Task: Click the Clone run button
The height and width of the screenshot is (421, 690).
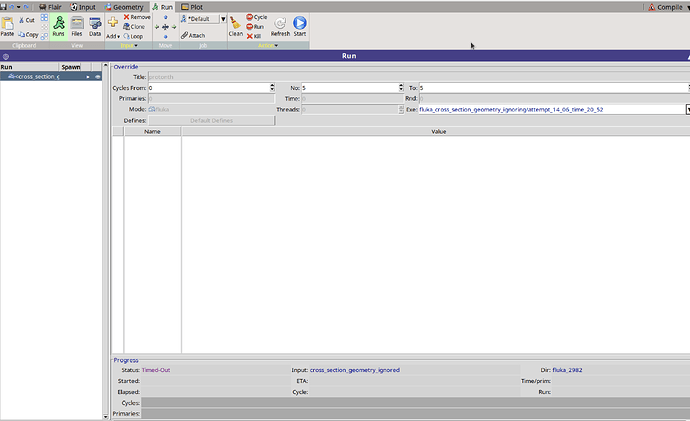Action: (x=134, y=26)
